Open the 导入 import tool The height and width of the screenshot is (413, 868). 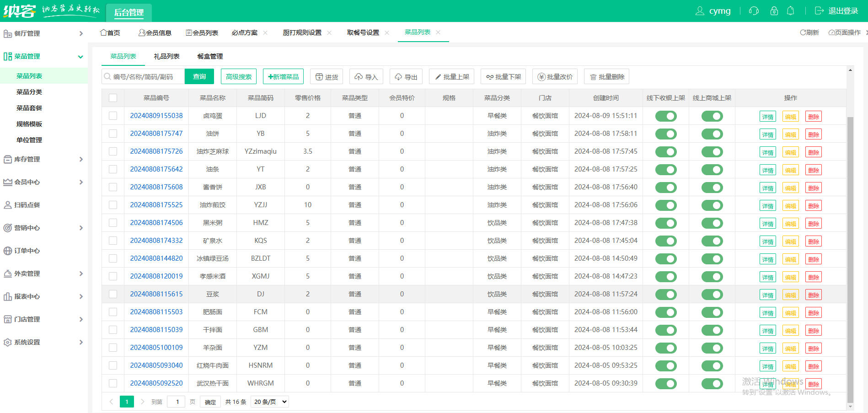click(366, 76)
